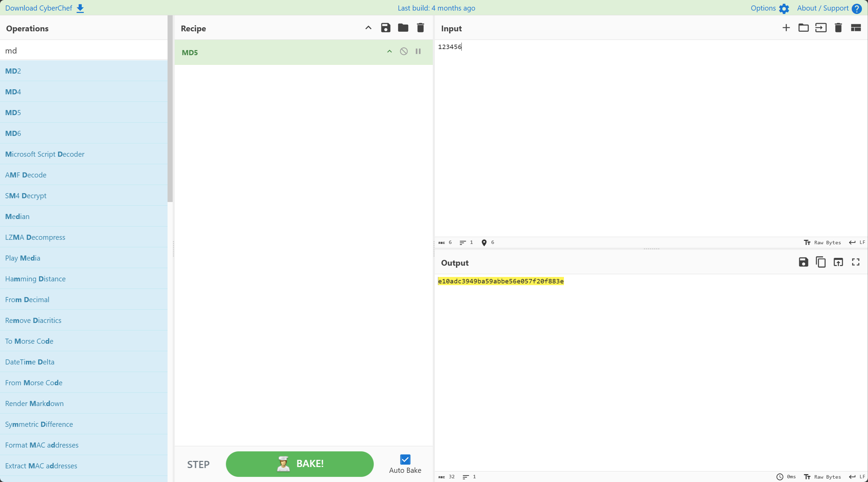Open output end-of-line sequence LF

857,477
